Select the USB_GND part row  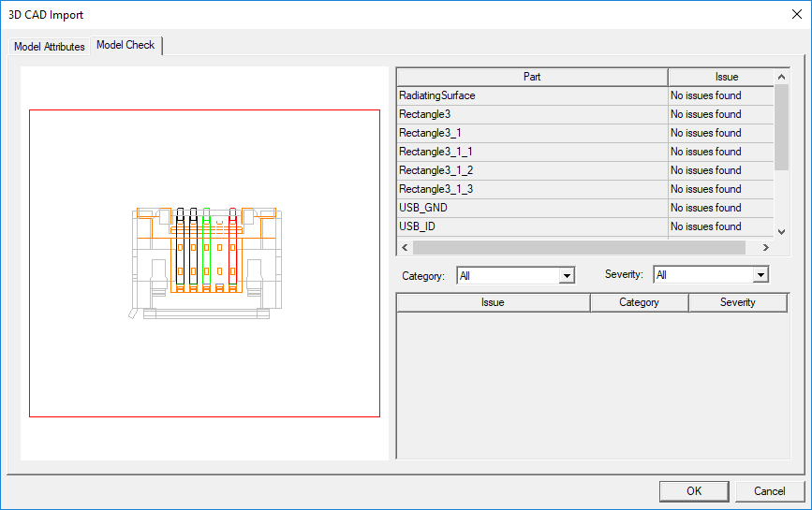click(531, 208)
